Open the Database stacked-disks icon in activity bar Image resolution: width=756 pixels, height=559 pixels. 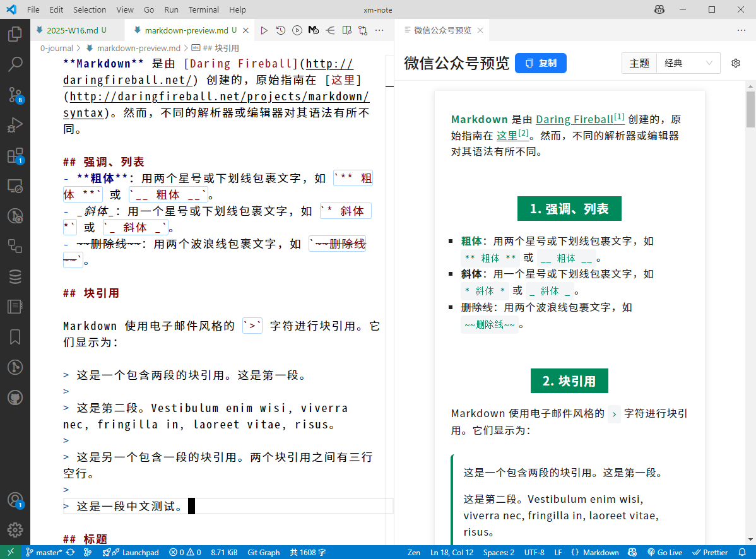tap(15, 276)
